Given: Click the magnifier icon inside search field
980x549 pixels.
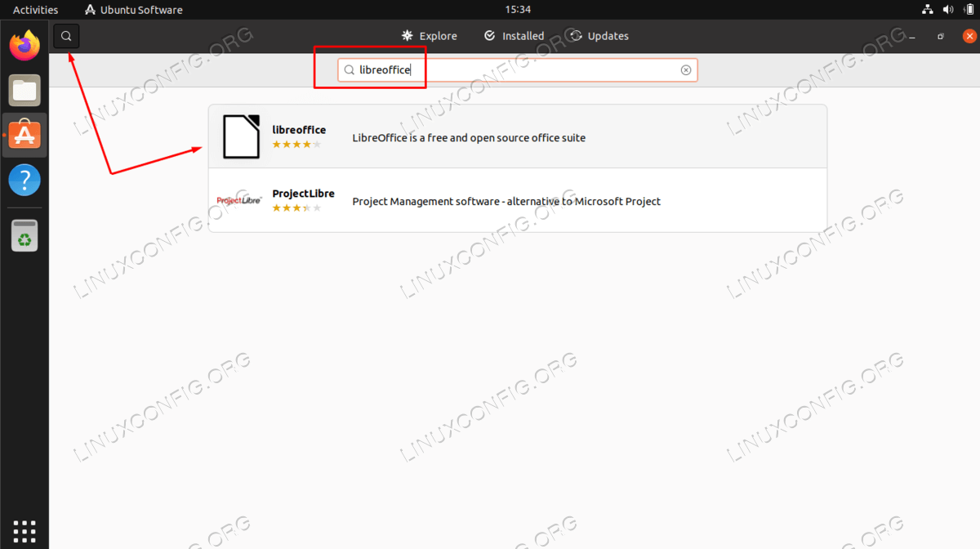Looking at the screenshot, I should [x=349, y=70].
